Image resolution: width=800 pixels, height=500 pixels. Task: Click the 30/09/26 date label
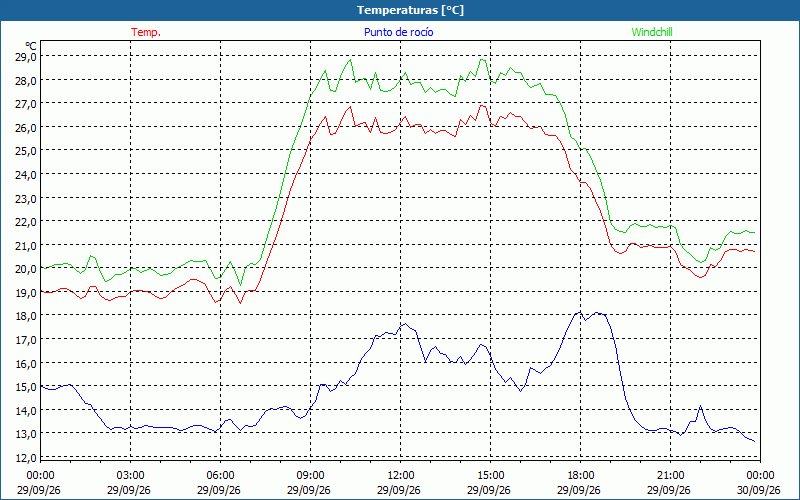(x=758, y=490)
